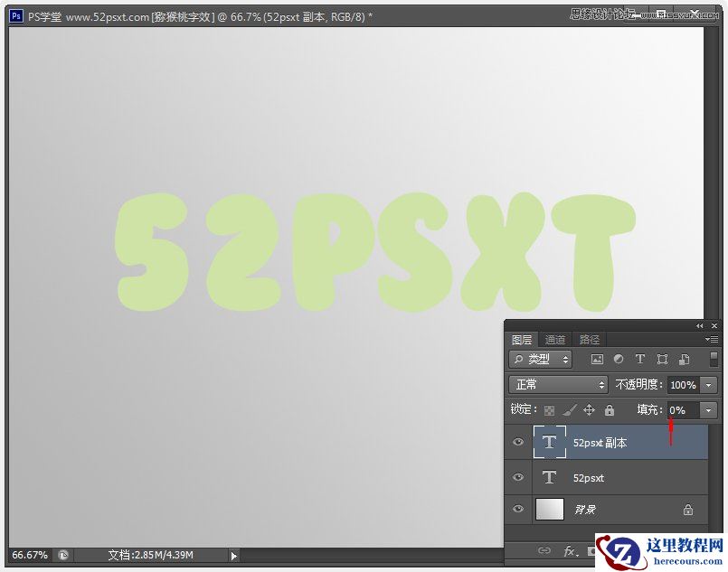
Task: Open the Layers panel flyout menu
Action: click(712, 339)
